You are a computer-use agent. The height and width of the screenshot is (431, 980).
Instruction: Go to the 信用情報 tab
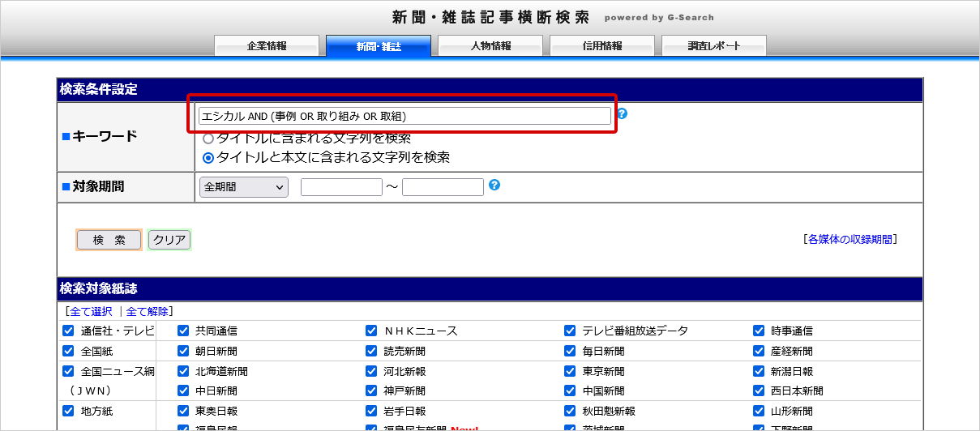pyautogui.click(x=602, y=46)
